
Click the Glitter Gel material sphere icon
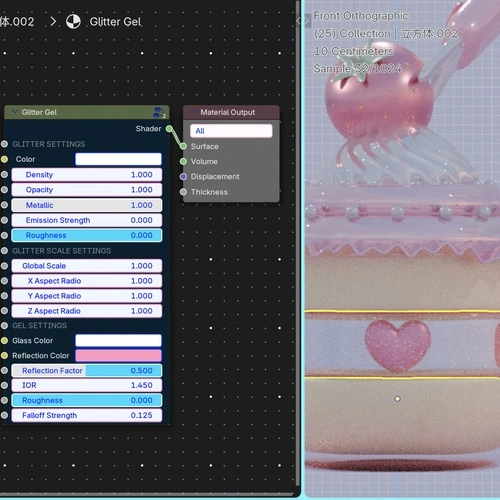point(73,22)
